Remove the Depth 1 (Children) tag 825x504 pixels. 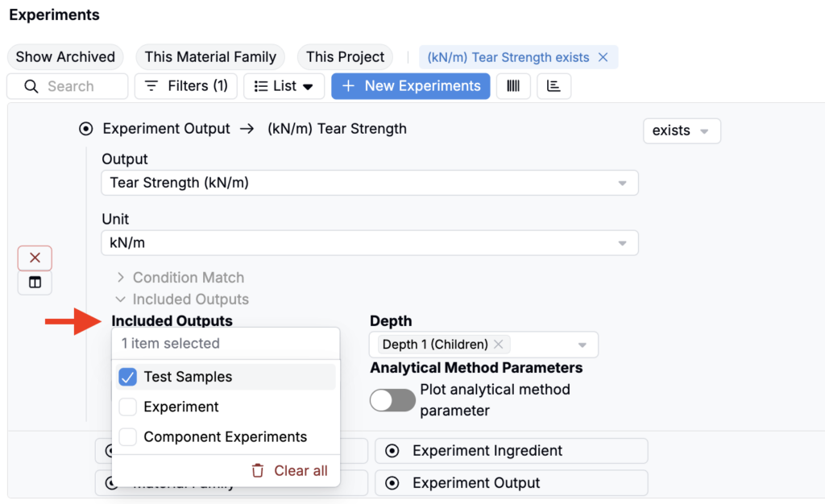(499, 344)
